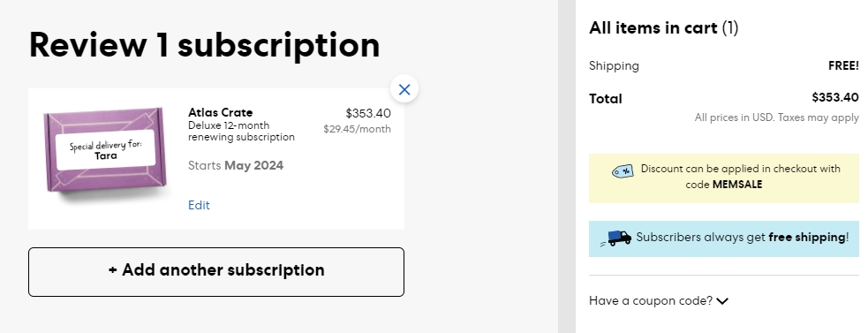Click the 'Starts May 2024' text
Viewport: 868px width, 333px height.
click(x=236, y=166)
